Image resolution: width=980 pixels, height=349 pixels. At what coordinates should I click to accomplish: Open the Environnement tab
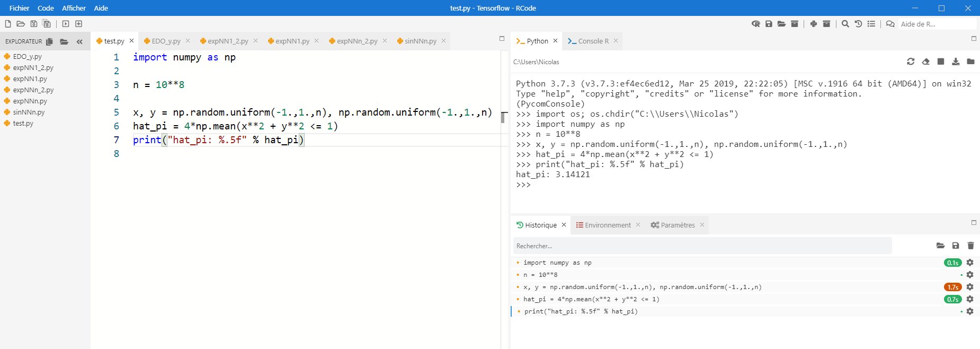point(608,225)
